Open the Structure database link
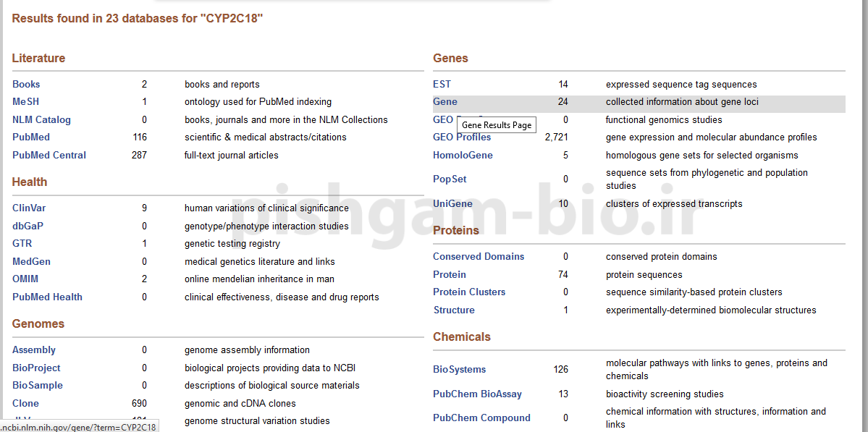Image resolution: width=868 pixels, height=432 pixels. pyautogui.click(x=454, y=310)
